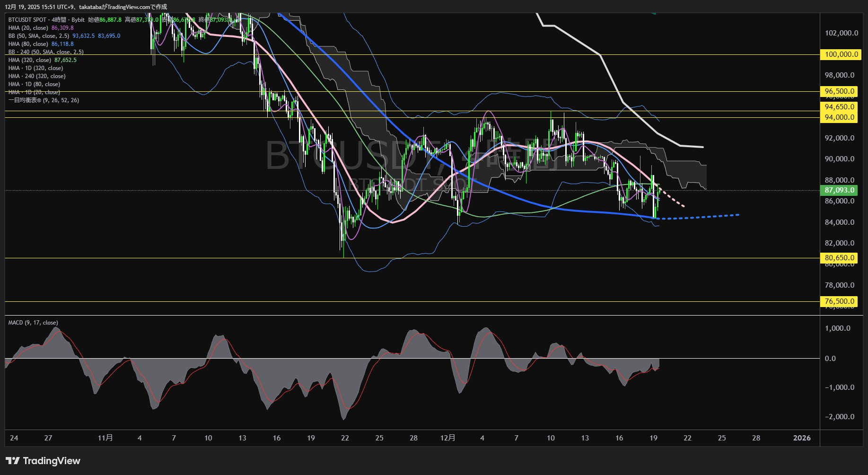Image resolution: width=868 pixels, height=475 pixels.
Task: Click the HMA · 1D (320, close) legend
Action: coord(35,68)
